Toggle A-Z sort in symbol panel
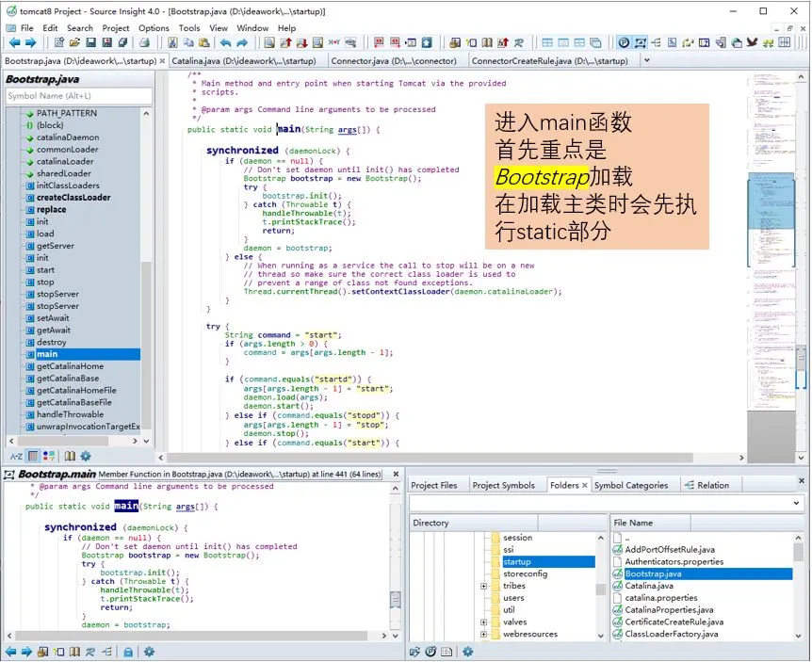The width and height of the screenshot is (812, 662). click(17, 456)
